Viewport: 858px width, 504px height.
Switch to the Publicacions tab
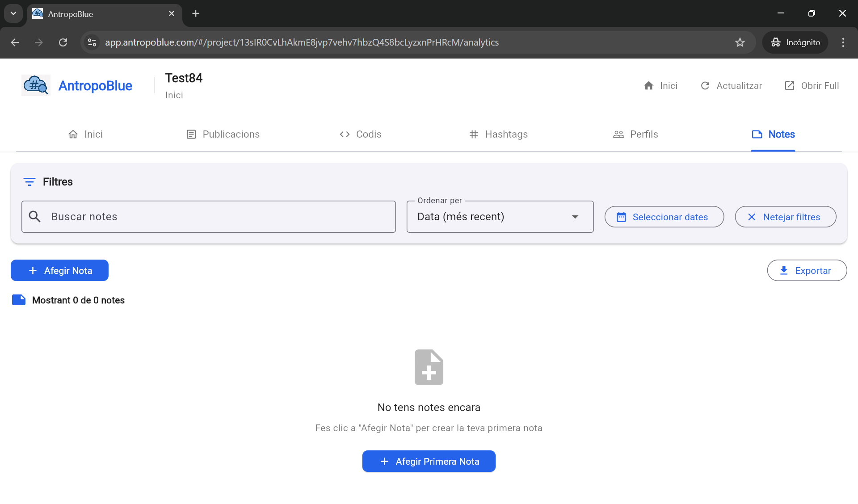(x=223, y=134)
